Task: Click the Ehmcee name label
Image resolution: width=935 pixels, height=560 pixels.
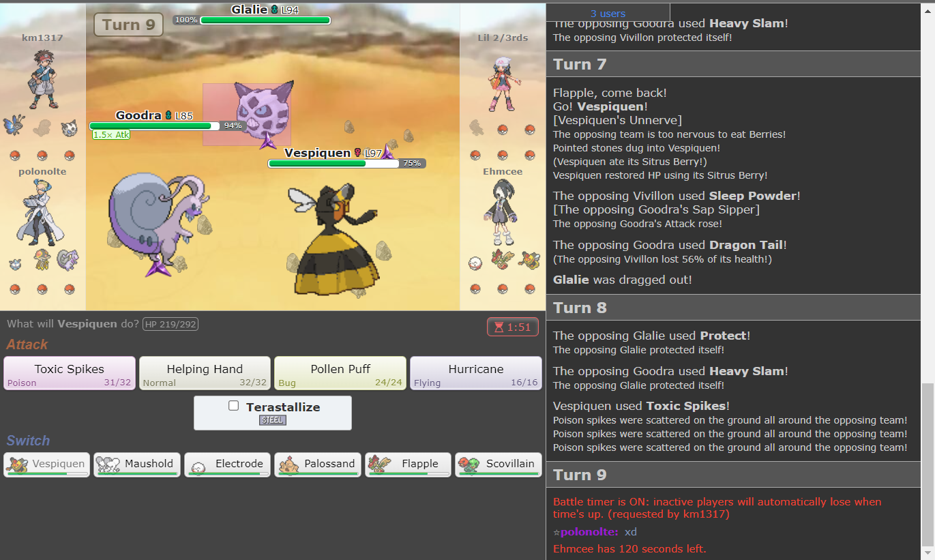Action: pyautogui.click(x=503, y=172)
